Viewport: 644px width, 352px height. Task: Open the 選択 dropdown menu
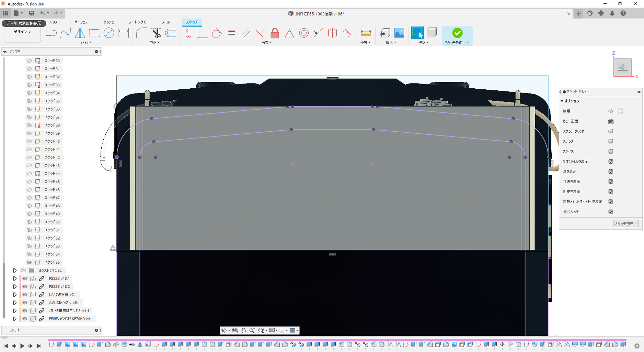click(424, 43)
